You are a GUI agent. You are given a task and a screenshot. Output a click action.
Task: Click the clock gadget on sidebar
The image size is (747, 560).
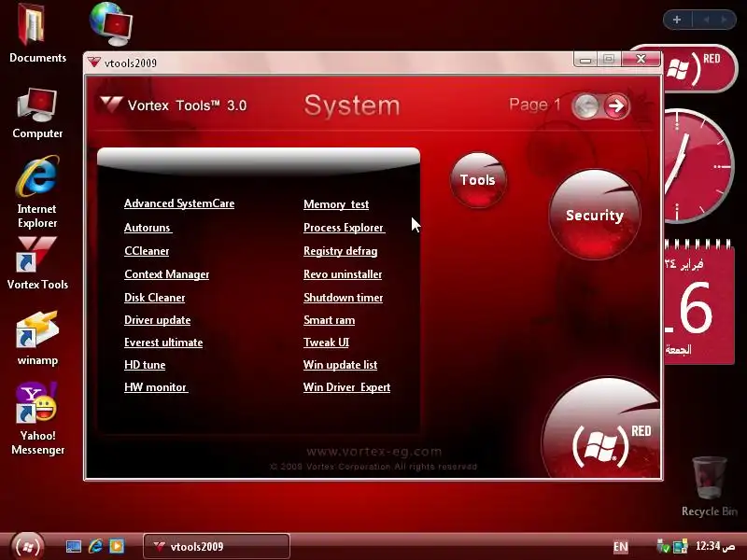698,166
